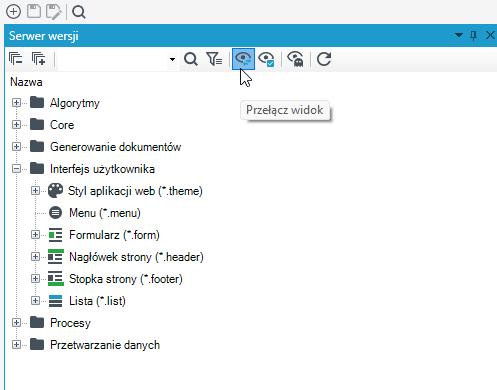
Task: Select Styl aplikacji web (*.theme) text
Action: tap(135, 191)
